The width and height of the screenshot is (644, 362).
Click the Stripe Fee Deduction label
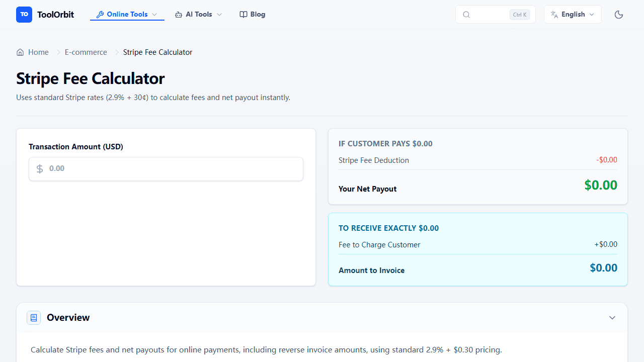[374, 160]
